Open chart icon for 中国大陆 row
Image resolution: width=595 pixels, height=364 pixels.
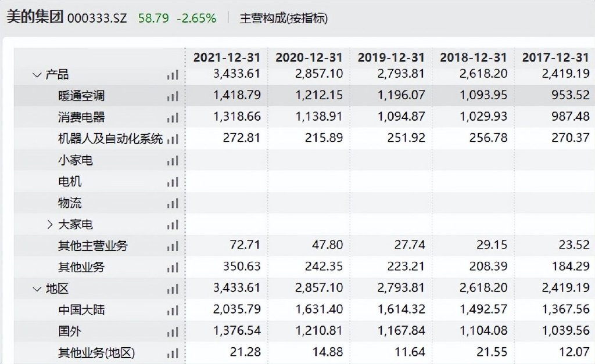point(172,311)
